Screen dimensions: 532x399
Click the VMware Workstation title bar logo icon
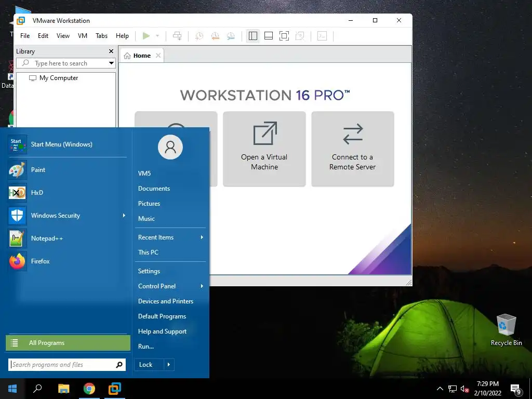(21, 20)
